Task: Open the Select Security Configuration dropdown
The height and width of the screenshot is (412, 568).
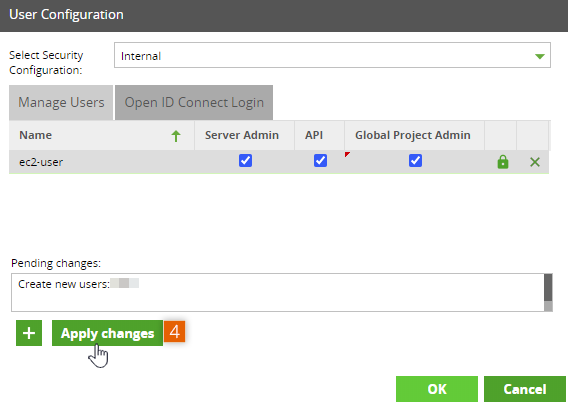Action: (x=332, y=55)
